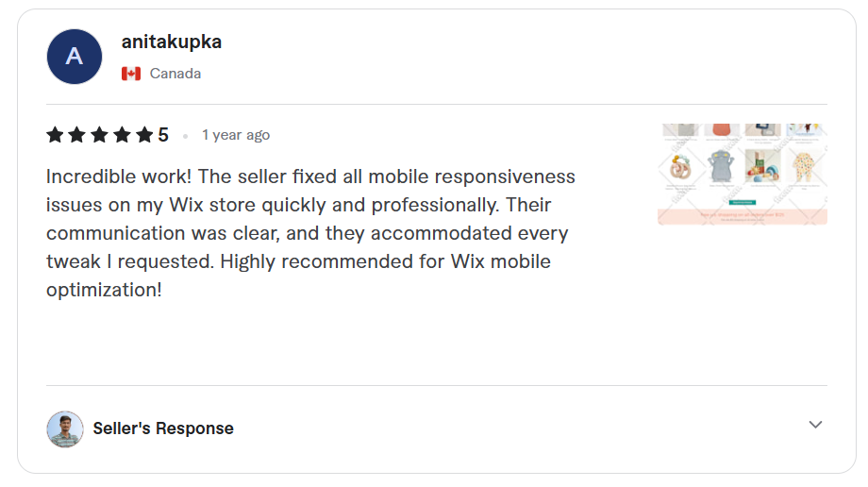Screen dimensions: 868x487
Task: Select the Canada country label
Action: point(175,74)
